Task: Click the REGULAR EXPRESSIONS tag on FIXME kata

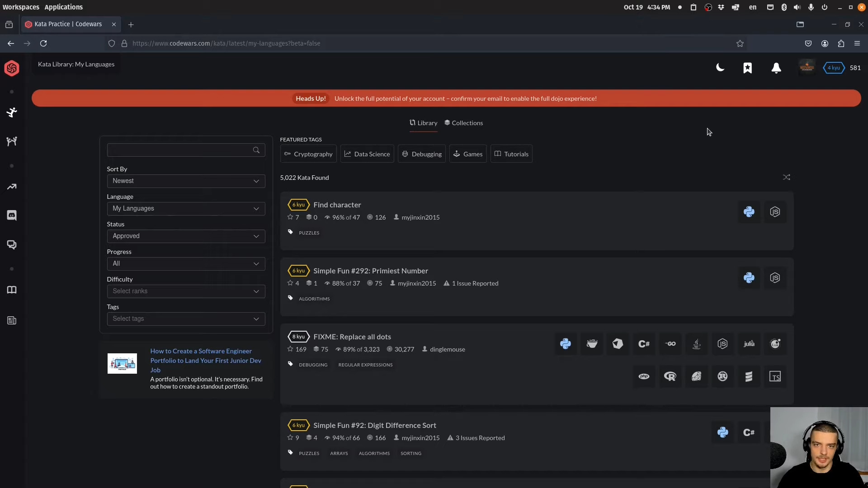Action: tap(365, 365)
